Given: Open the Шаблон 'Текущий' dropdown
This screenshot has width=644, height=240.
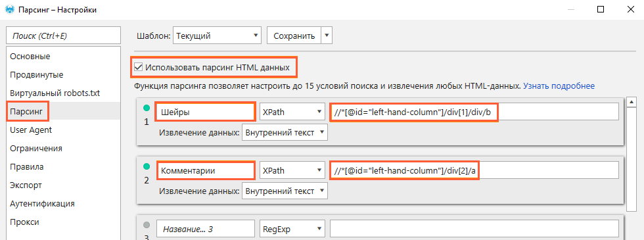Looking at the screenshot, I should point(217,36).
